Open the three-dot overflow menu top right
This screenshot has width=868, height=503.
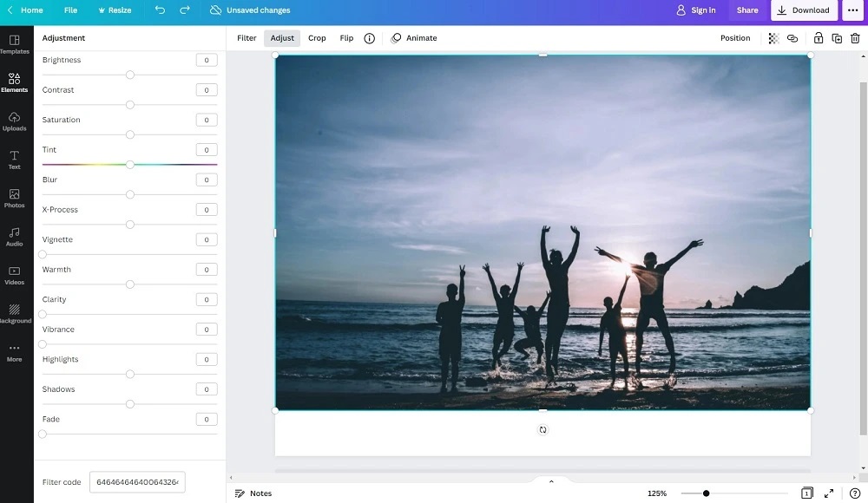(x=852, y=10)
